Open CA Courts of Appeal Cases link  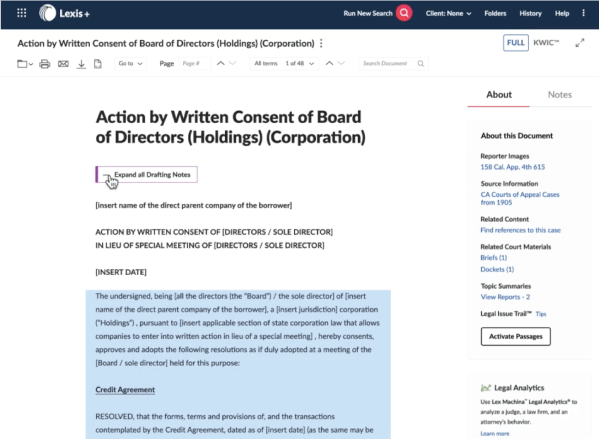click(520, 198)
